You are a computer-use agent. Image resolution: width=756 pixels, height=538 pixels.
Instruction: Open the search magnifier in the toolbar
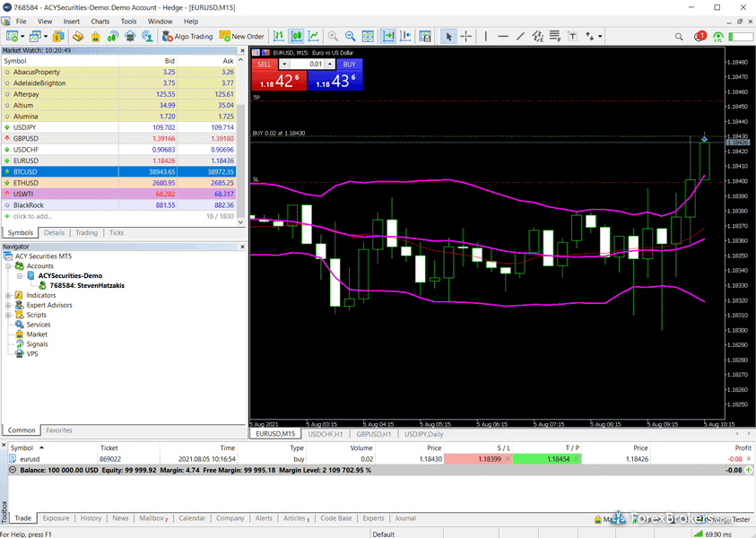[x=679, y=36]
